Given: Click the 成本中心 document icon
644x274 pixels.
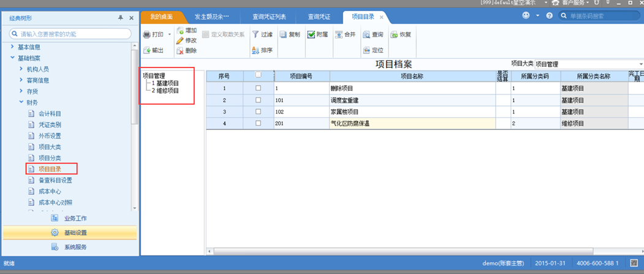Looking at the screenshot, I should [x=31, y=191].
